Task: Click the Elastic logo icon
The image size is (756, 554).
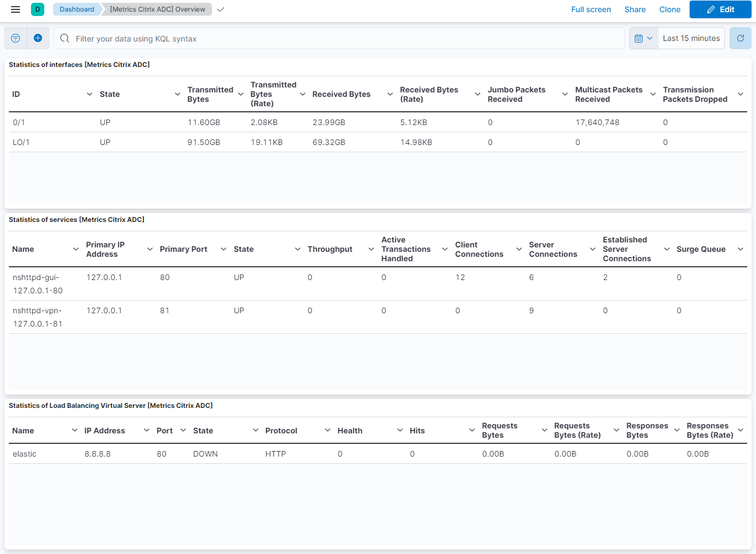Action: (37, 9)
